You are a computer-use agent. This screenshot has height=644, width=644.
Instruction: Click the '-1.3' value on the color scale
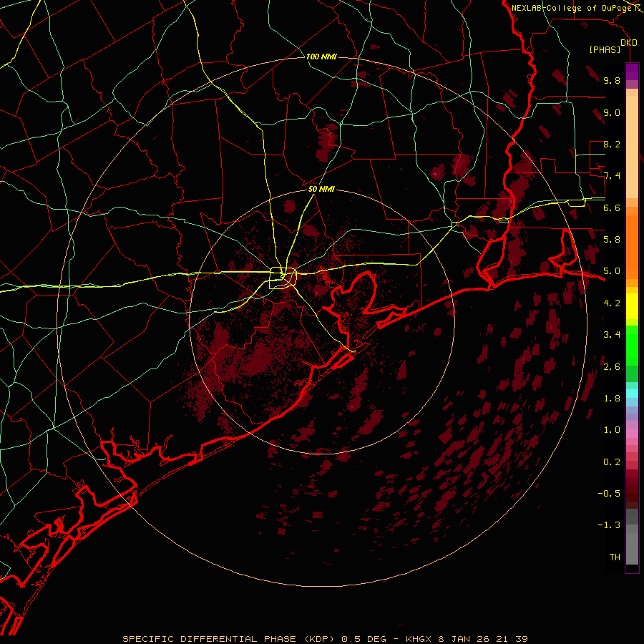point(609,525)
